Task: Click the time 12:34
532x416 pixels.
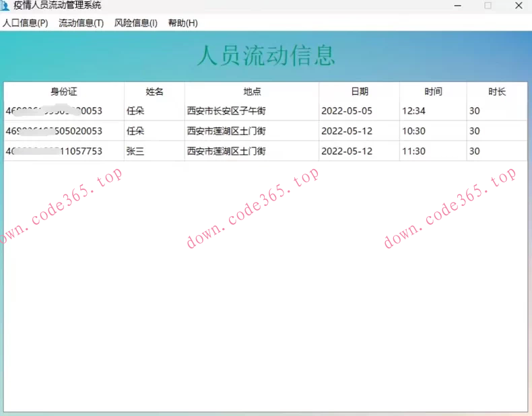Action: click(413, 111)
